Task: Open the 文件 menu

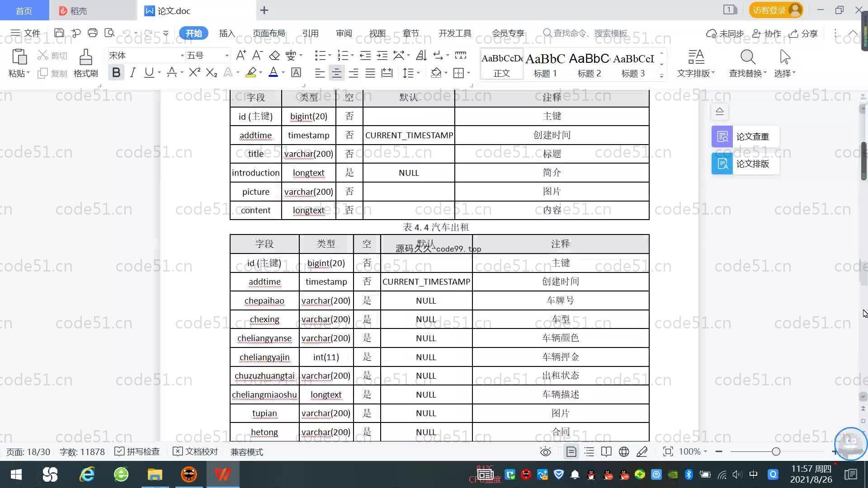Action: click(25, 33)
